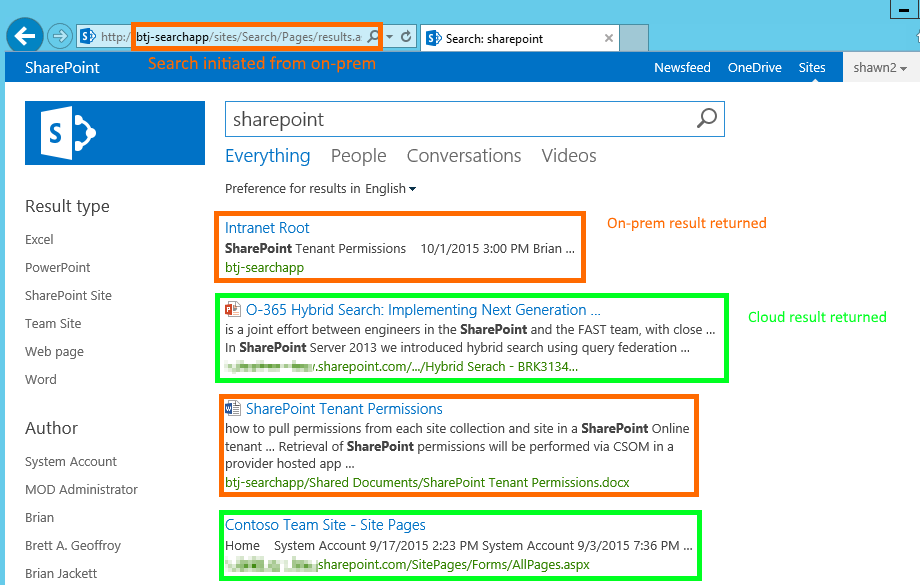Open OneDrive from the suite bar
Image resolution: width=920 pixels, height=587 pixels.
coord(755,68)
